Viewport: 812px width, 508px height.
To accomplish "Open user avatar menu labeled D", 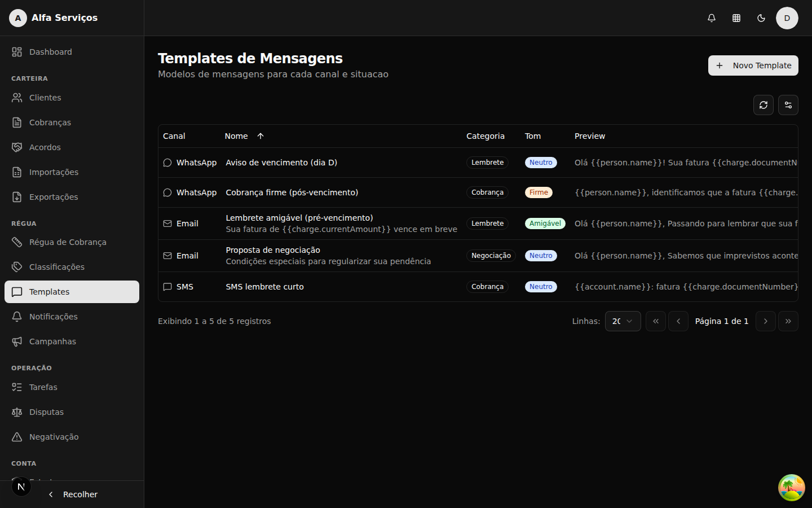I will (787, 18).
